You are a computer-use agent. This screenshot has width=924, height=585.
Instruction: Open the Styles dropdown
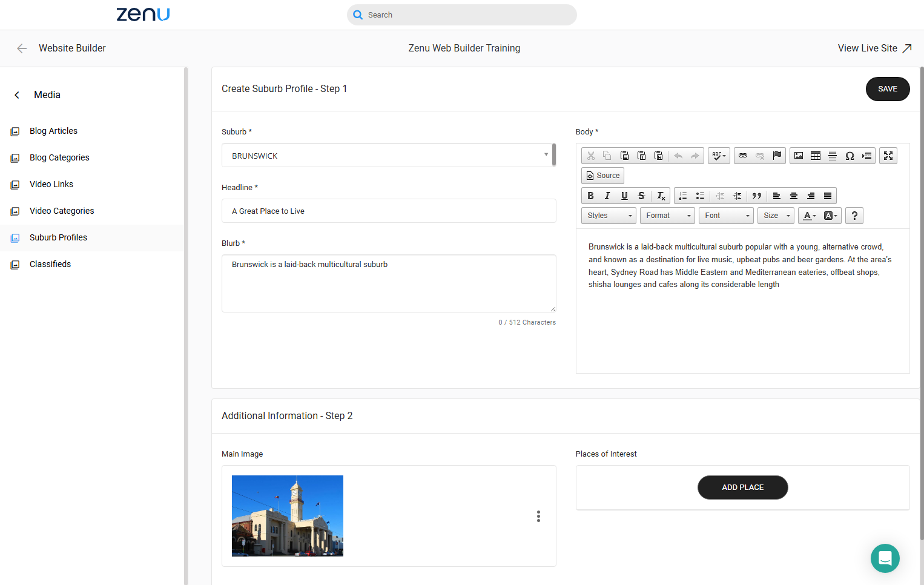click(609, 216)
